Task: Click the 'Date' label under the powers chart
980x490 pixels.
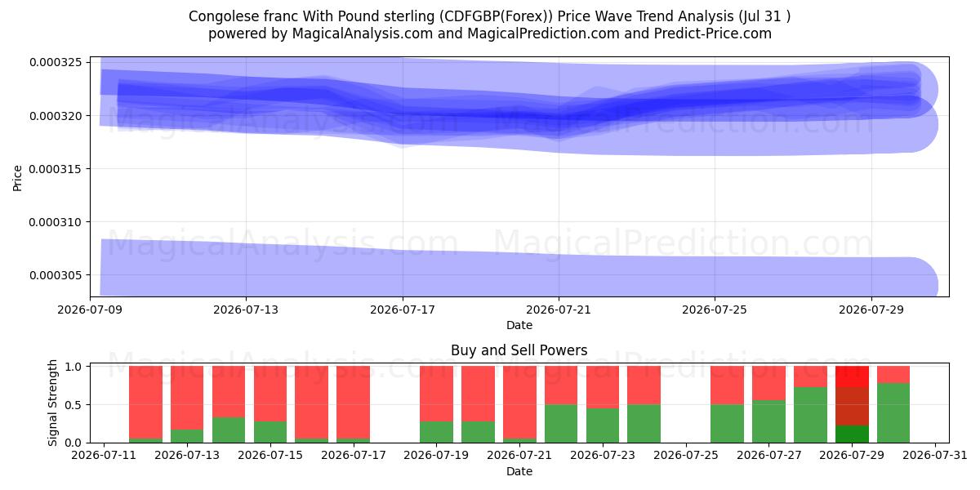Action: point(519,471)
